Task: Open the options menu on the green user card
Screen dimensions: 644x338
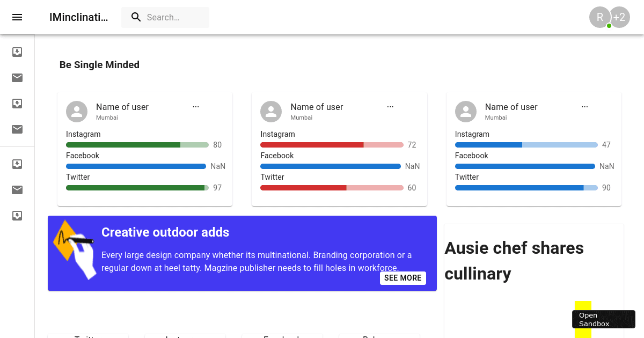Action: click(x=195, y=107)
